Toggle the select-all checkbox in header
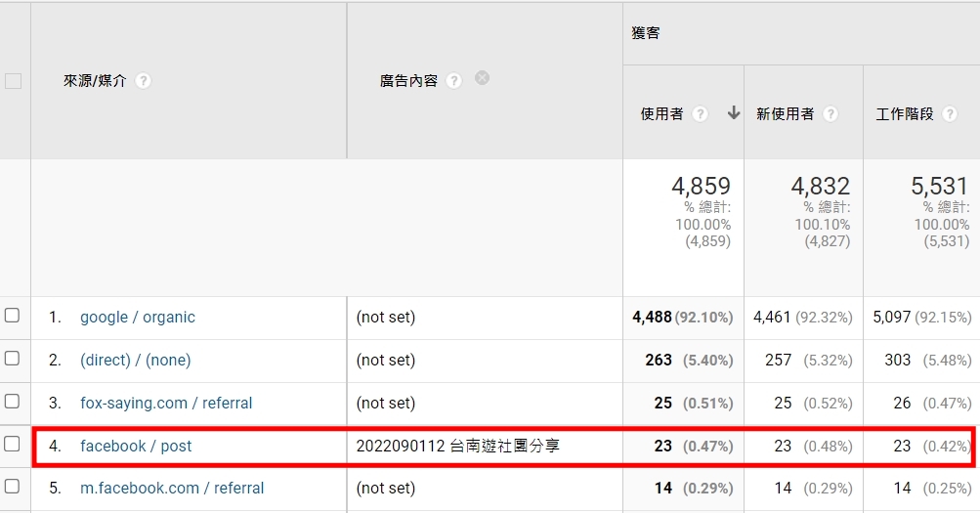Viewport: 980px width, 513px height. point(13,81)
